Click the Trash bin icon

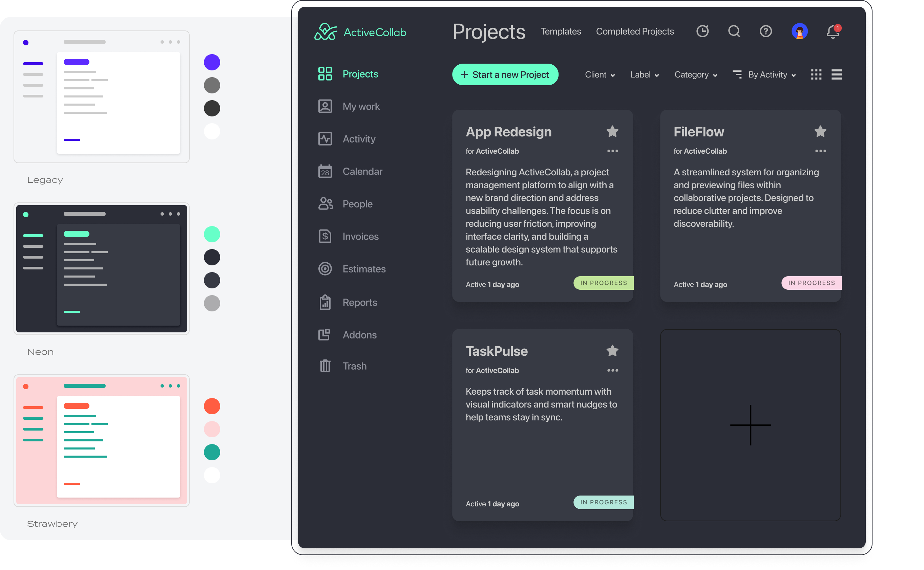tap(325, 366)
